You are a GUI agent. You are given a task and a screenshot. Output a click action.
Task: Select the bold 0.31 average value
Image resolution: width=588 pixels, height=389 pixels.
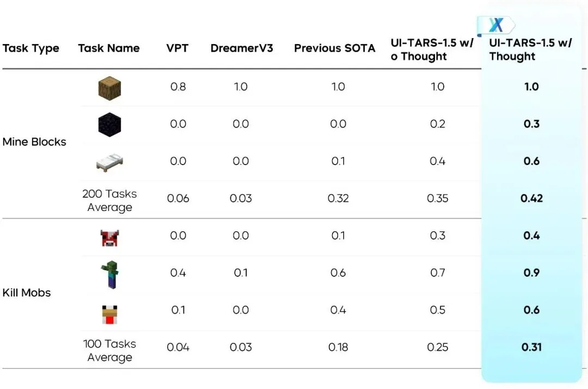[x=531, y=347]
